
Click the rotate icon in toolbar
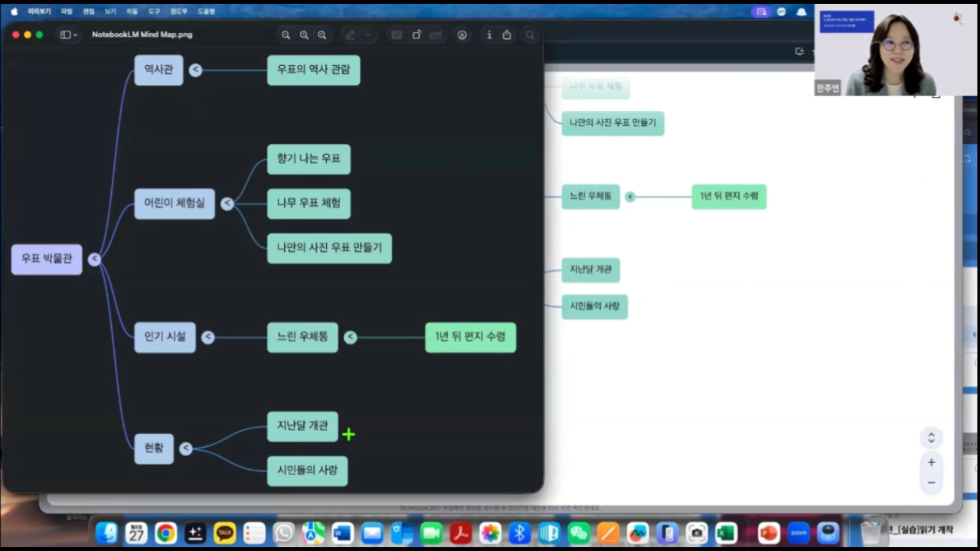(417, 35)
